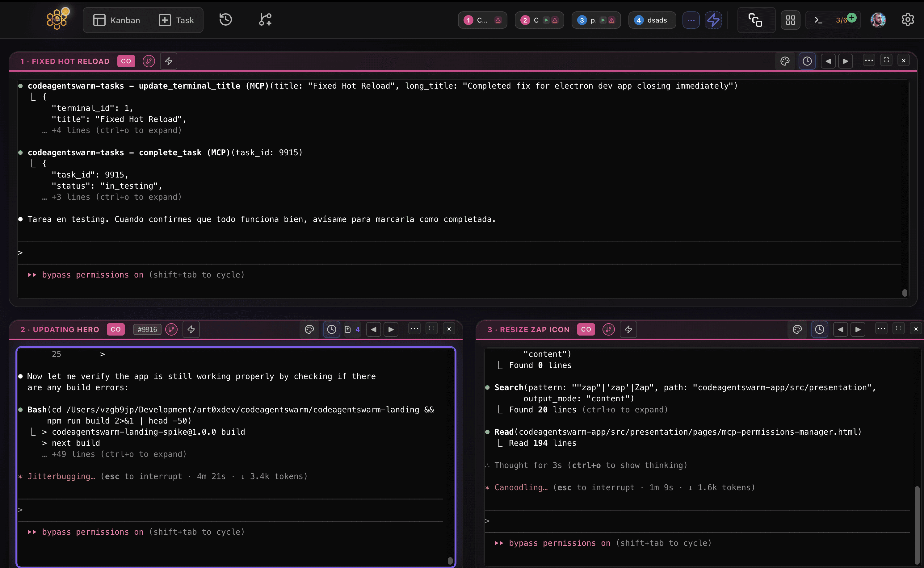Click the user profile avatar
The width and height of the screenshot is (924, 568).
(878, 19)
